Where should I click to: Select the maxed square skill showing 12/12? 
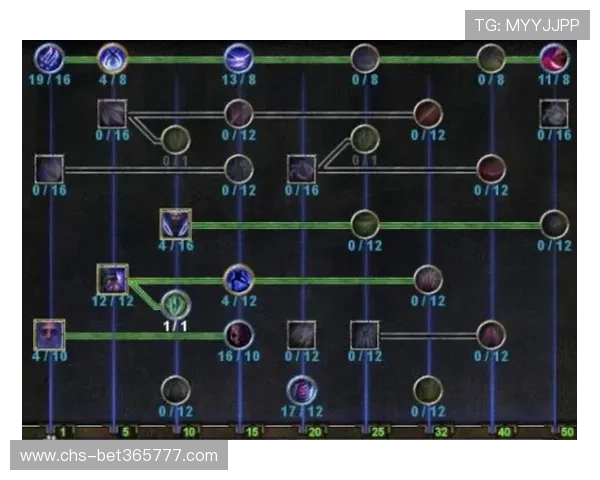click(x=112, y=280)
